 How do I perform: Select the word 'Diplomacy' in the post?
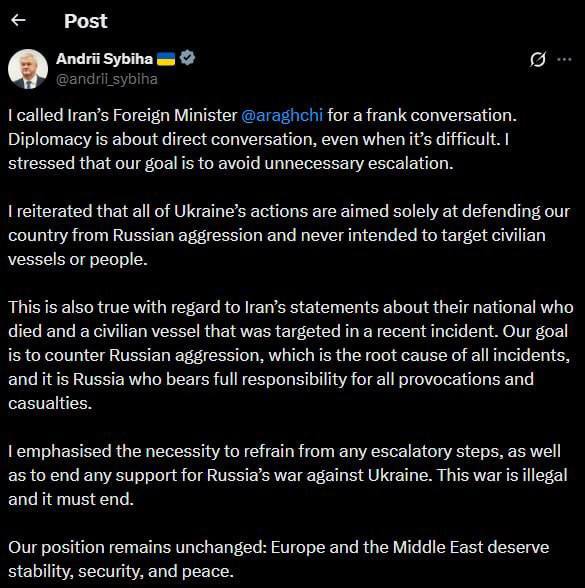(50, 140)
